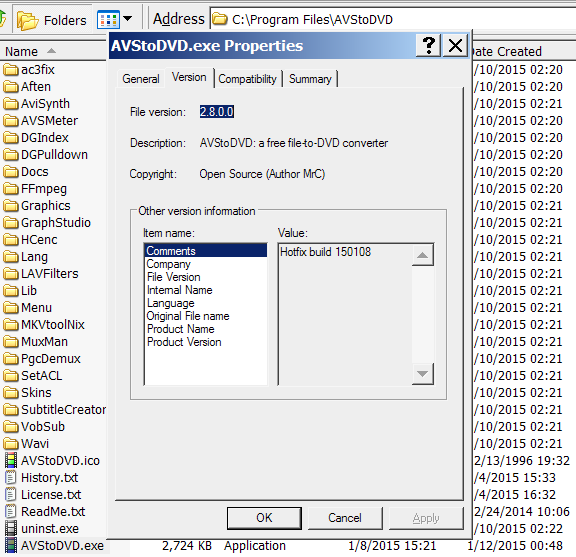Select the License.txt file name
Viewport: 576px width, 557px height.
51,494
